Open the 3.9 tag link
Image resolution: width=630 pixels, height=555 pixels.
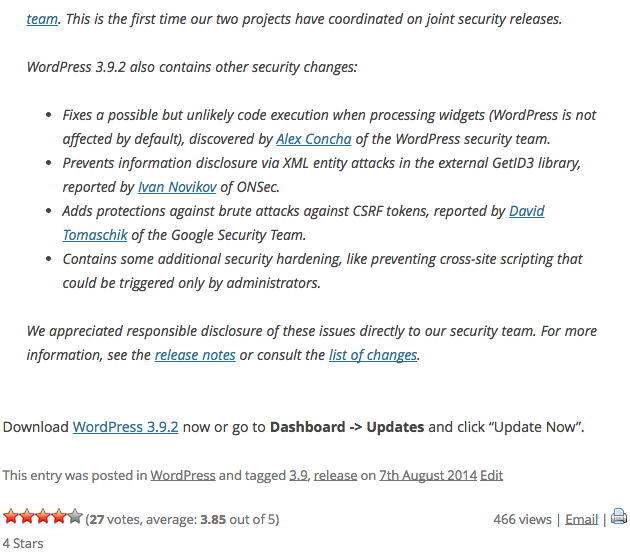coord(298,475)
